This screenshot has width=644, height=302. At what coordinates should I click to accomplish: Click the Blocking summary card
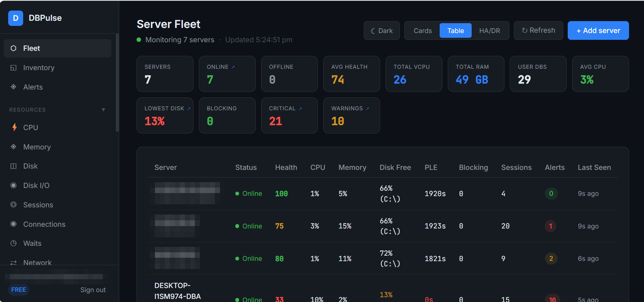click(227, 115)
